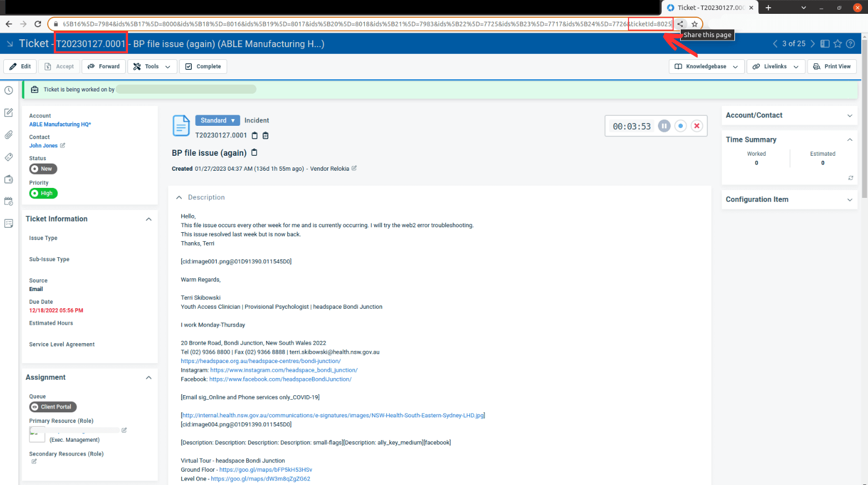Open the wallet charges icon in sidebar
Image resolution: width=868 pixels, height=485 pixels.
pyautogui.click(x=9, y=179)
